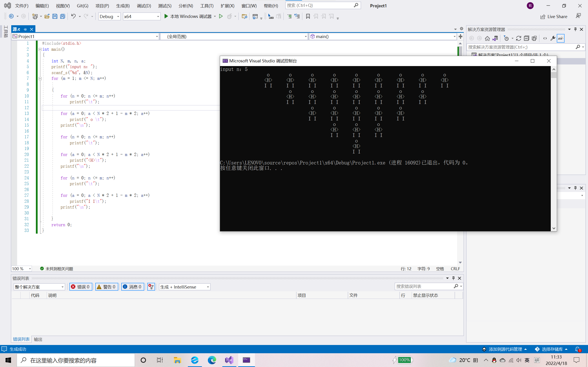Click the Live Share button
The image size is (588, 367).
(554, 16)
